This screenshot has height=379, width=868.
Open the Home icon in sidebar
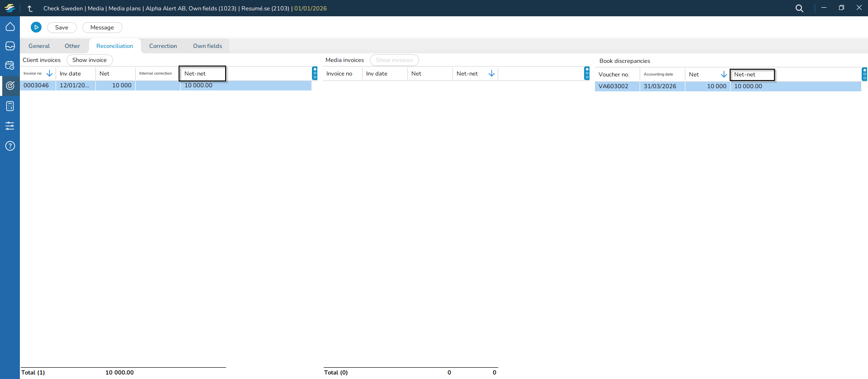coord(10,27)
